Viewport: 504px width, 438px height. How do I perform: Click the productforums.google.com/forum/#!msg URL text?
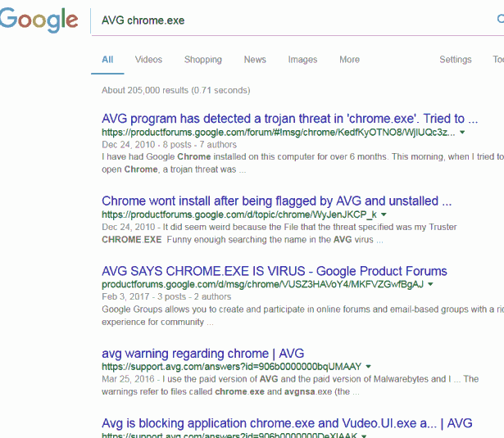279,133
